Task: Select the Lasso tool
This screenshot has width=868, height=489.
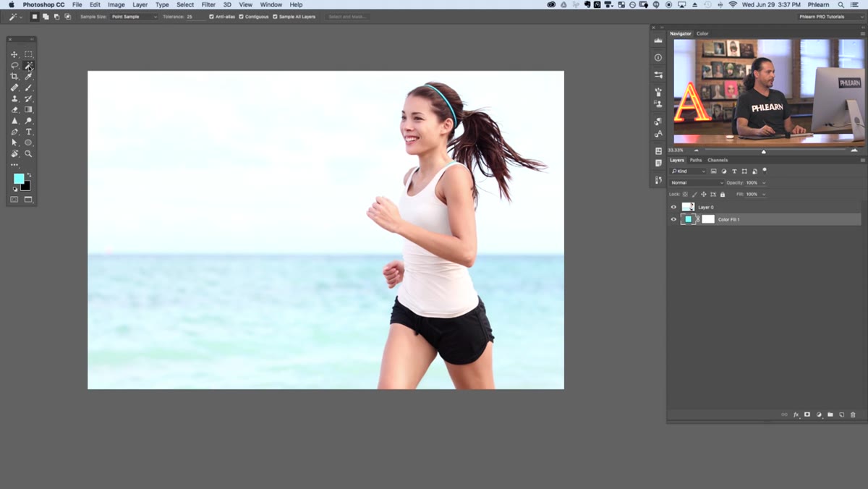Action: click(14, 65)
